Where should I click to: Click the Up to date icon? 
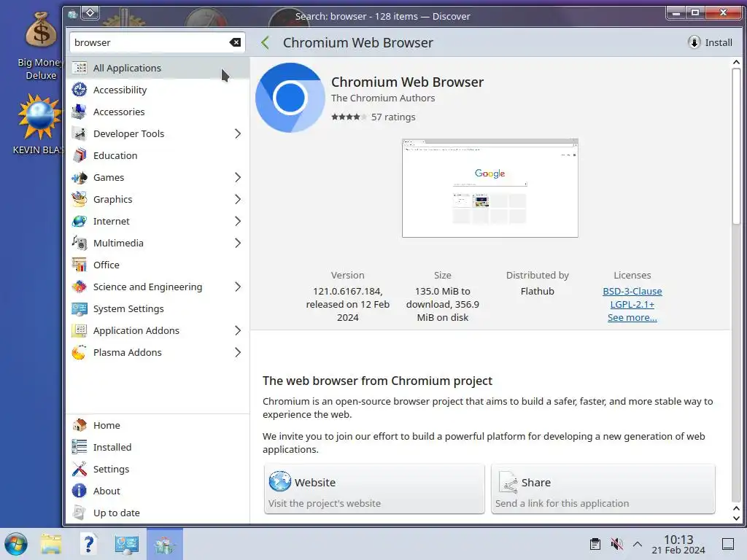click(79, 513)
